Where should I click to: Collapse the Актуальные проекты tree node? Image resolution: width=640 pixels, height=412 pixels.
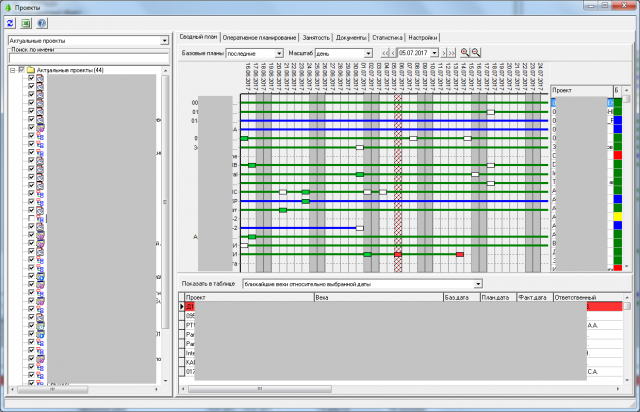point(13,70)
